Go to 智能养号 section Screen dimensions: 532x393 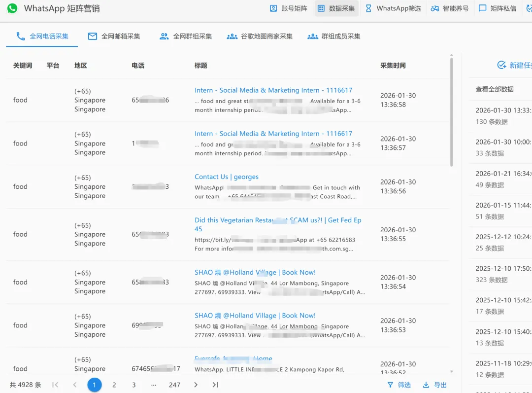pyautogui.click(x=450, y=8)
